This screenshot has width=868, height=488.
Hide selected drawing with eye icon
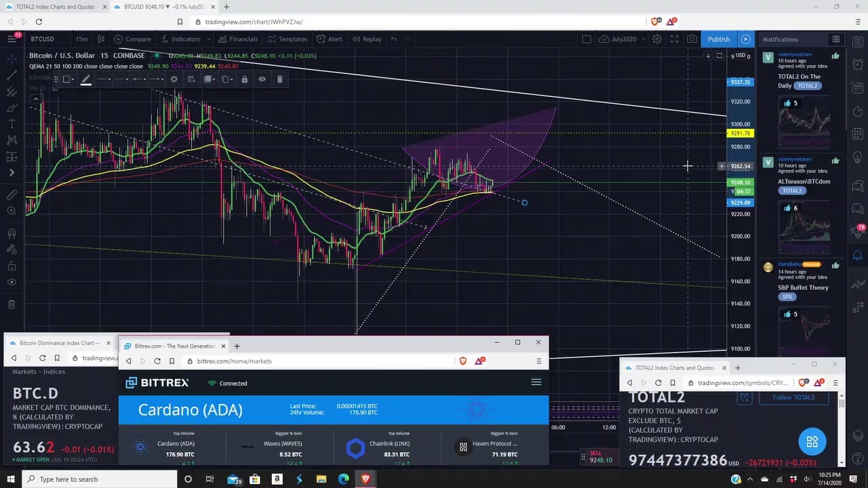[x=262, y=79]
